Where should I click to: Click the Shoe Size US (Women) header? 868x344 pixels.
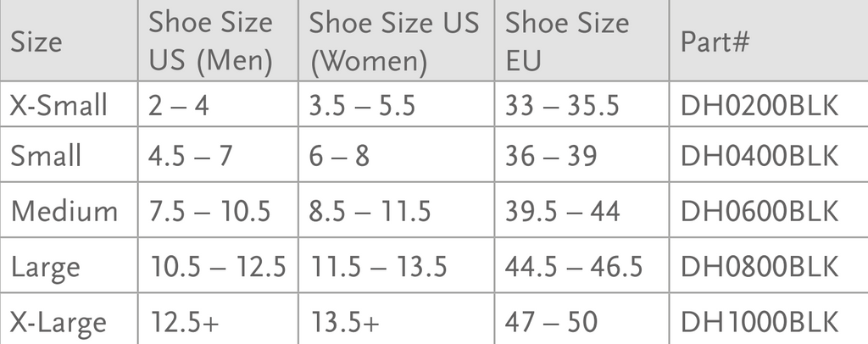[x=393, y=42]
